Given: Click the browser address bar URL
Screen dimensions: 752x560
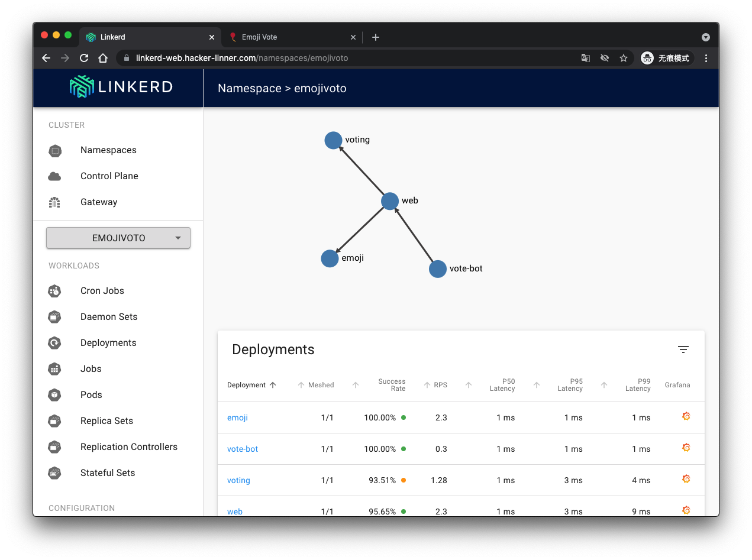Looking at the screenshot, I should tap(242, 58).
